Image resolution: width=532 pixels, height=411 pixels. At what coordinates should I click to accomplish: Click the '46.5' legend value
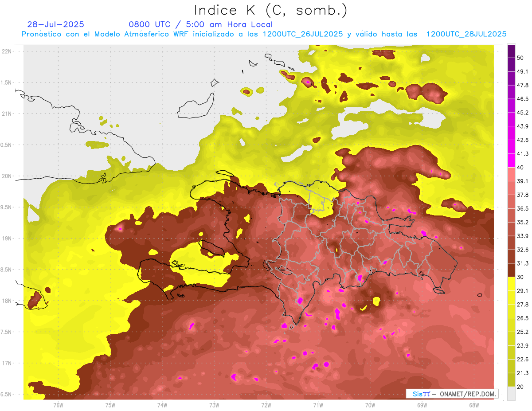[x=523, y=99]
